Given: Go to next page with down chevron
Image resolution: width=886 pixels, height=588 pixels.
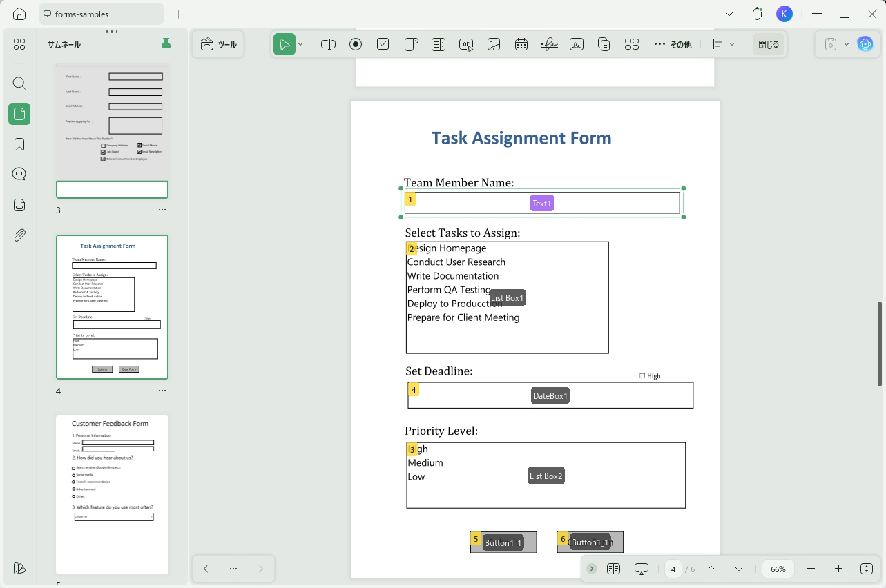Looking at the screenshot, I should tap(739, 569).
